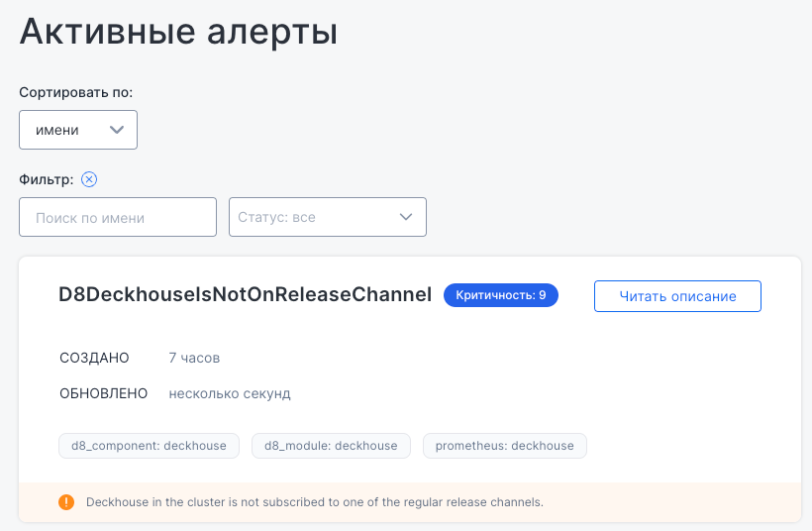This screenshot has height=531, width=812.
Task: Select the "d8_component: deckhouse" label tag
Action: pos(149,446)
